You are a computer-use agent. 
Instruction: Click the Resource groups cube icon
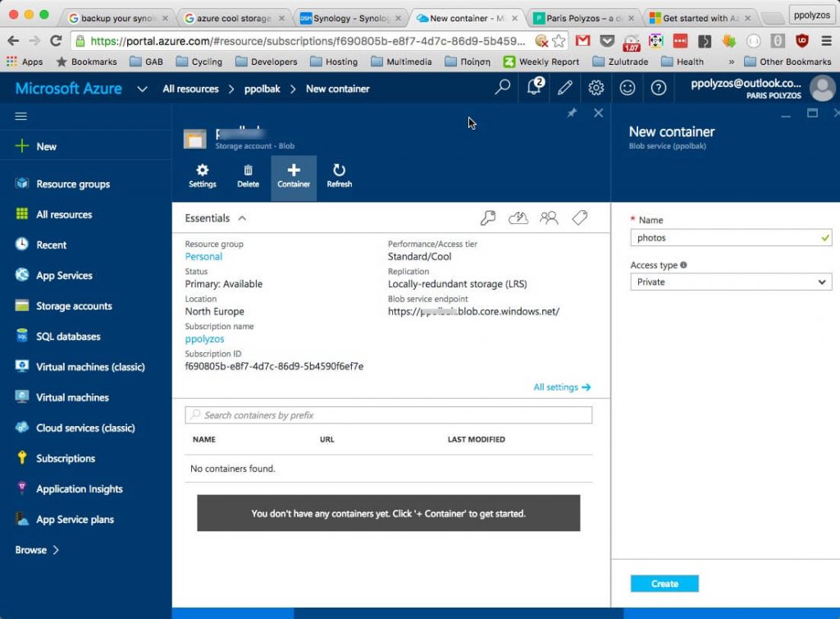(x=22, y=183)
